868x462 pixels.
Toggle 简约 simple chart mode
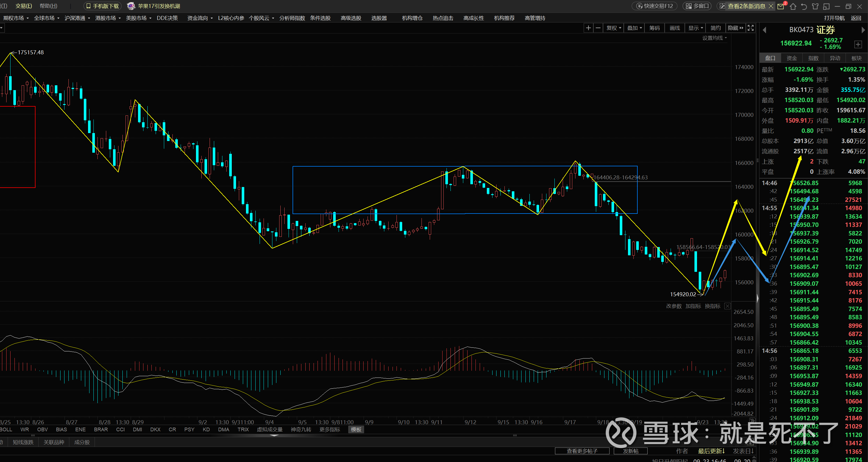pos(715,28)
